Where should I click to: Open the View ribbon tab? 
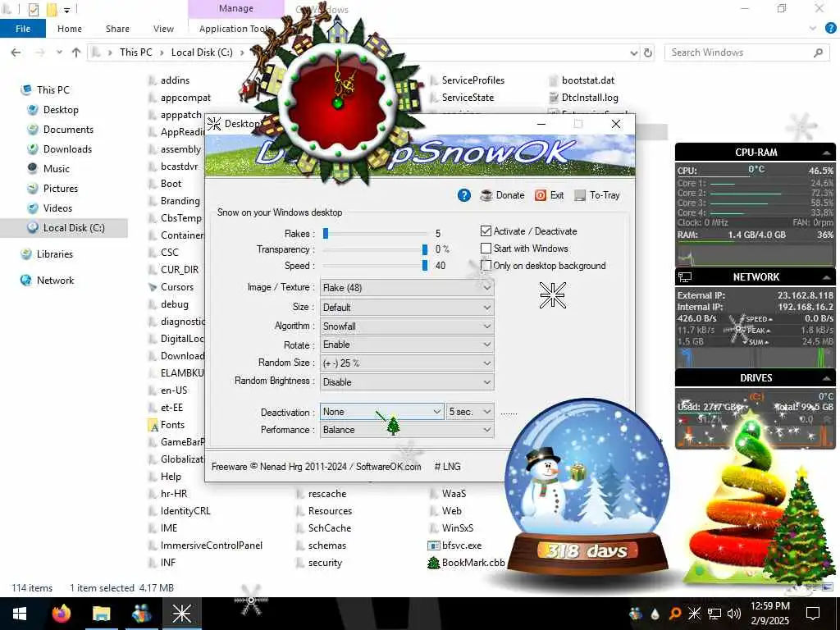coord(163,29)
